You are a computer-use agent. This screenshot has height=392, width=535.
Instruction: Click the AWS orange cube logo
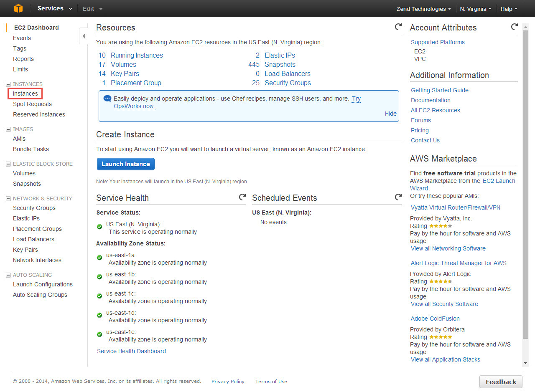click(x=18, y=8)
